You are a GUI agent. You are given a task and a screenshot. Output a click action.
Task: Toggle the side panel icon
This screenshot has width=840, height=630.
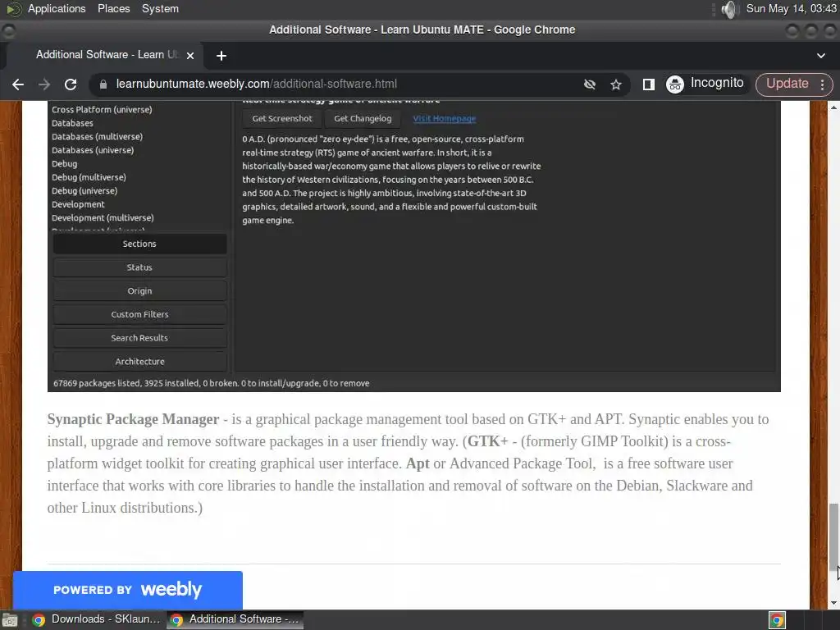click(x=648, y=84)
